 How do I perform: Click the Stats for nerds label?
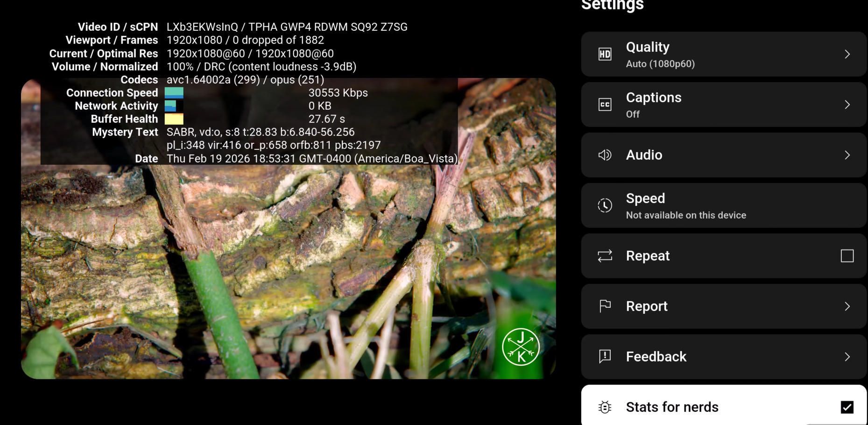(672, 407)
